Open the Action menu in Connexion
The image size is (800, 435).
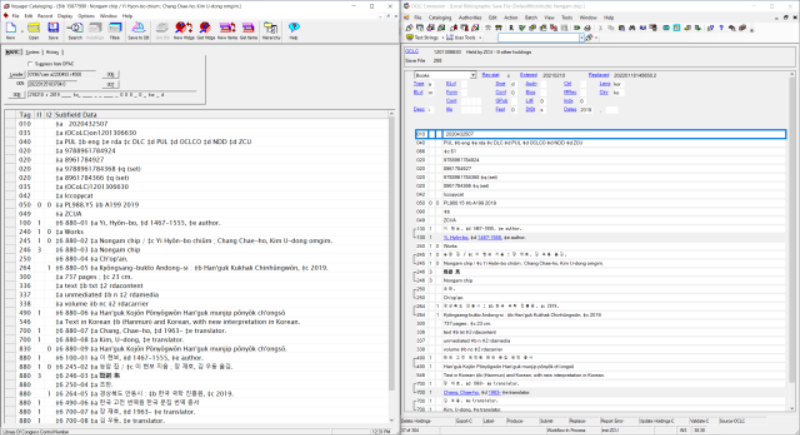point(511,17)
